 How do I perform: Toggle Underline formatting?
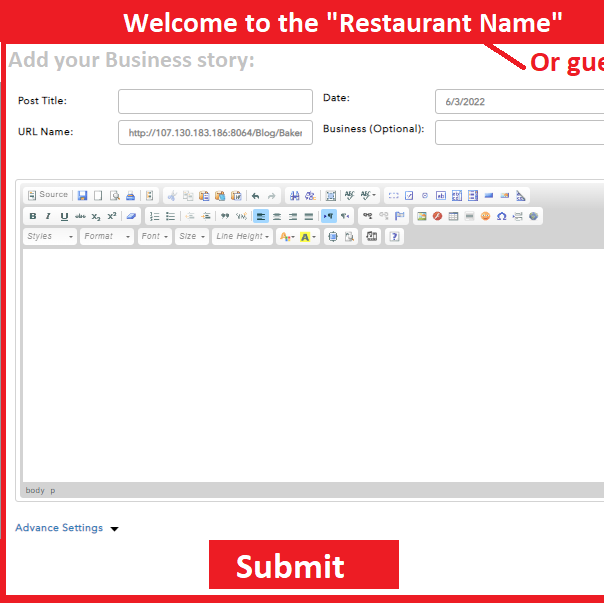[x=64, y=216]
